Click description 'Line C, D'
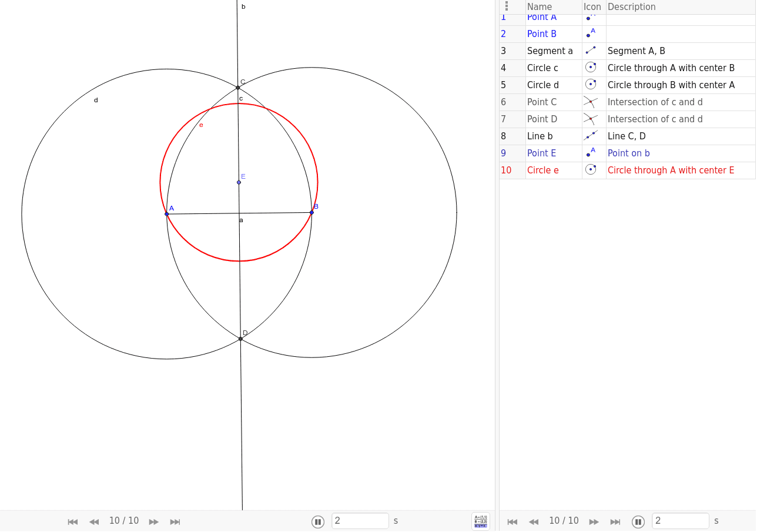Viewport: 757px width, 532px height. click(x=627, y=136)
